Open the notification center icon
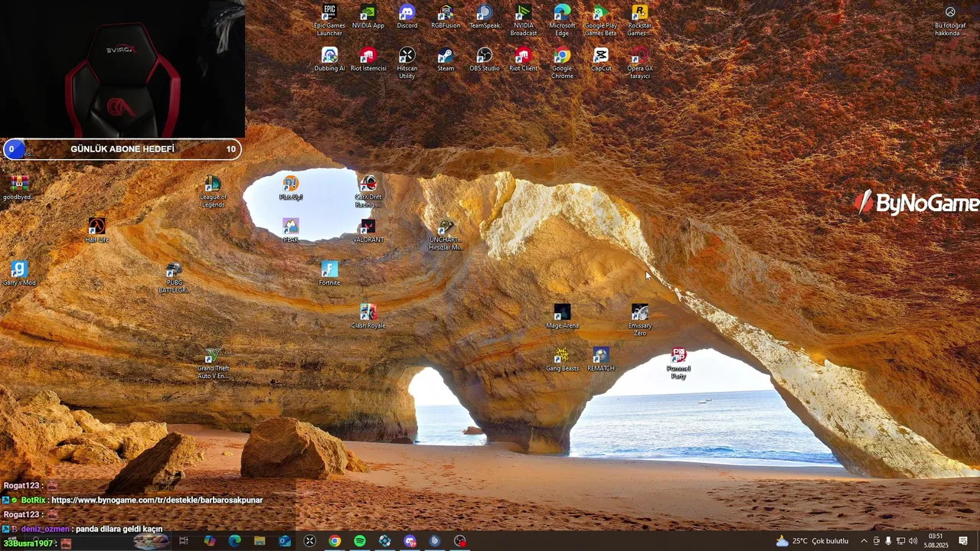Viewport: 980px width, 551px height. pos(963,541)
